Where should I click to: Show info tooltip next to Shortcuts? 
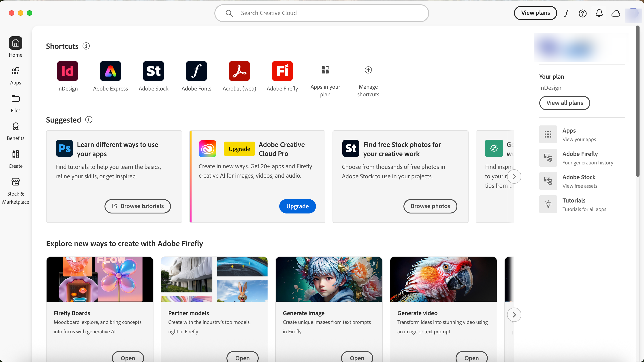pyautogui.click(x=86, y=46)
